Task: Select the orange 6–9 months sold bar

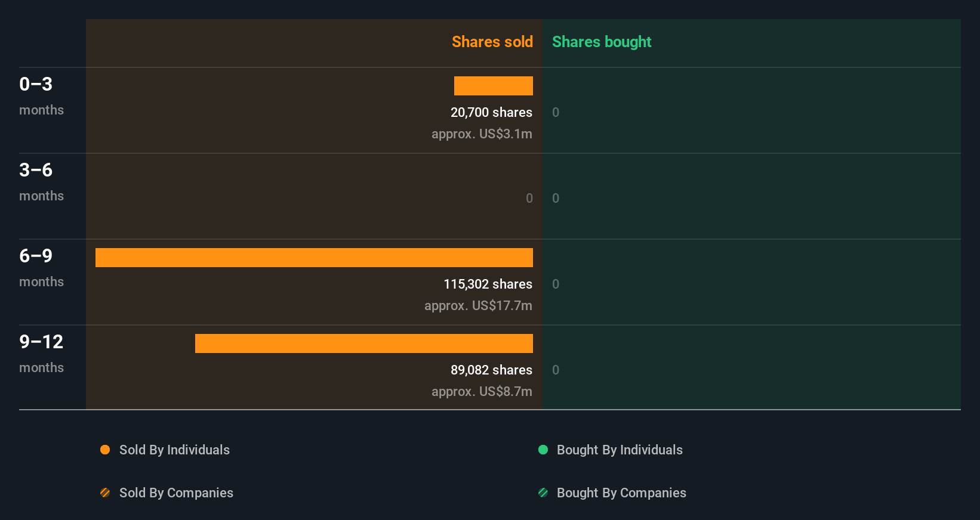Action: [x=314, y=258]
